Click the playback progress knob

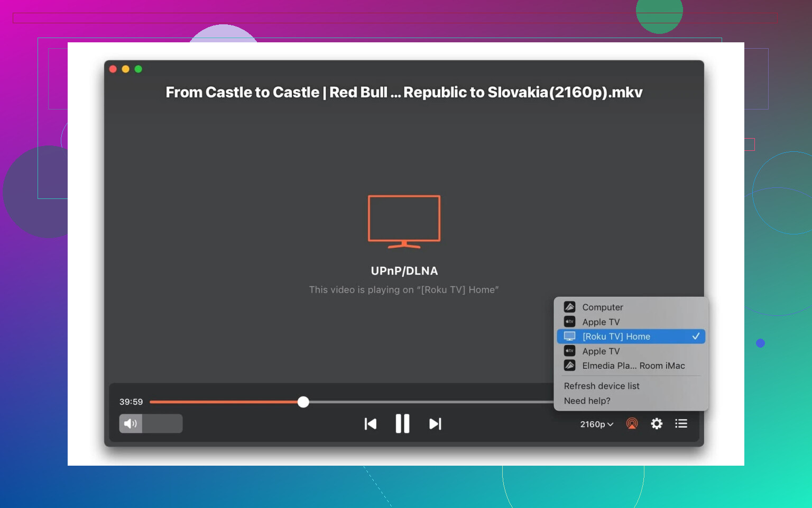303,402
